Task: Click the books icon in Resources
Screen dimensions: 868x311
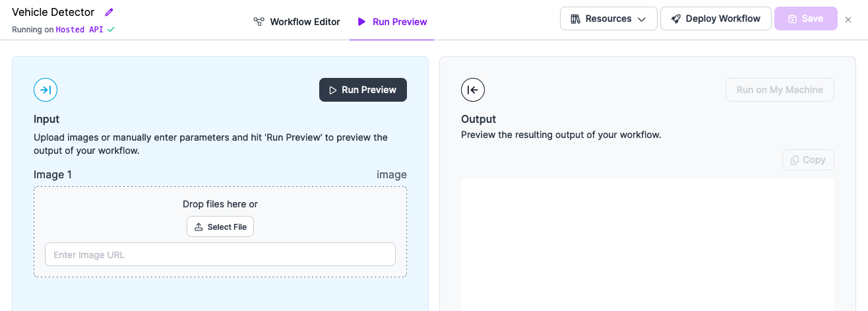Action: (575, 18)
